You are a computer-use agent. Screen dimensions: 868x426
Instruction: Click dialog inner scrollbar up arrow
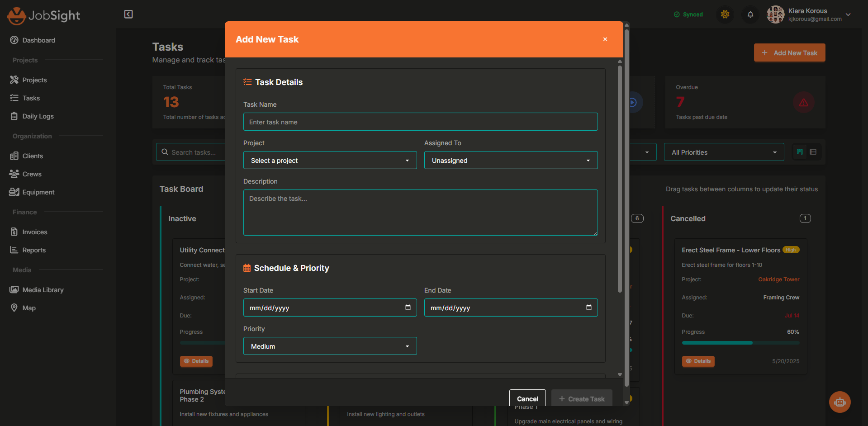coord(620,61)
